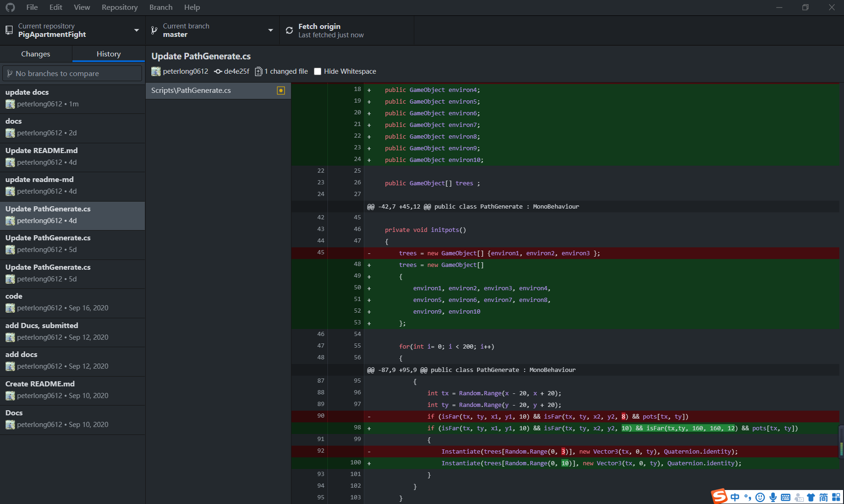Open the Sogou skin shirt icon

tap(811, 497)
